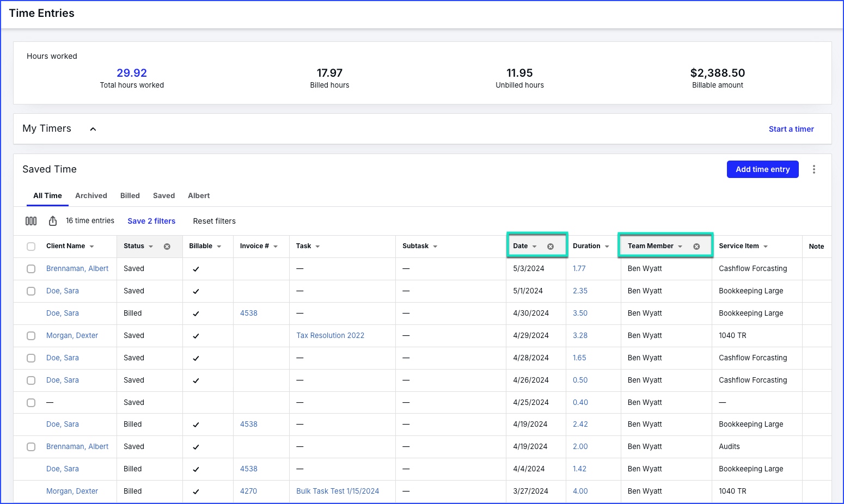
Task: Open invoice 4270 link
Action: [x=248, y=491]
